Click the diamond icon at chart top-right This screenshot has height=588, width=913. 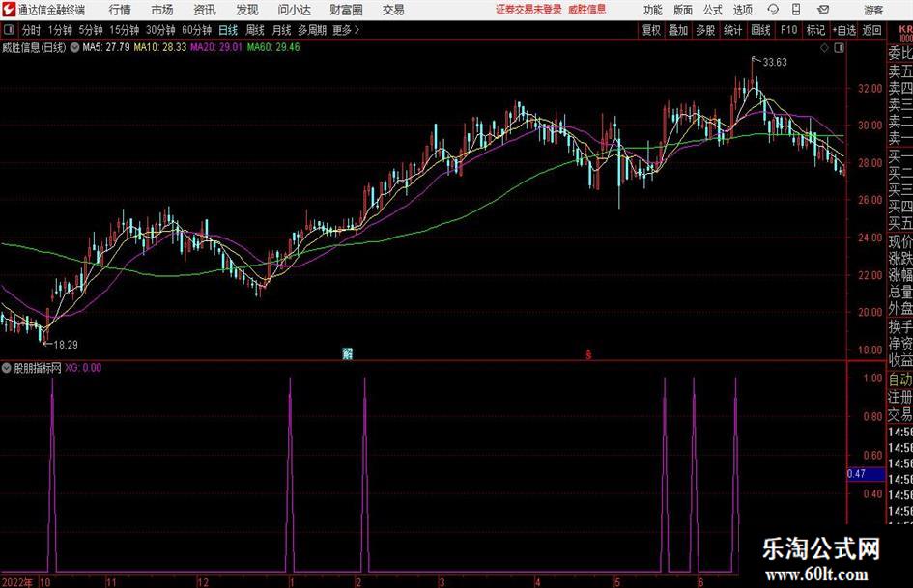pyautogui.click(x=824, y=48)
